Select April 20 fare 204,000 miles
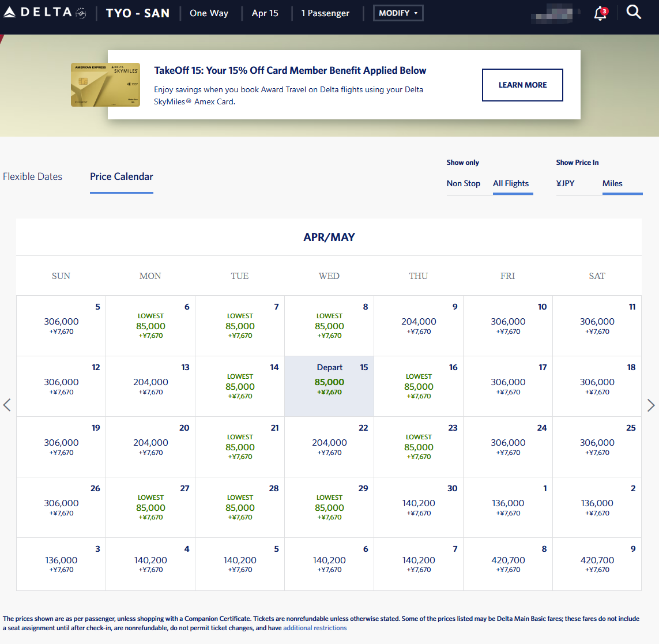The image size is (659, 644). (x=150, y=447)
